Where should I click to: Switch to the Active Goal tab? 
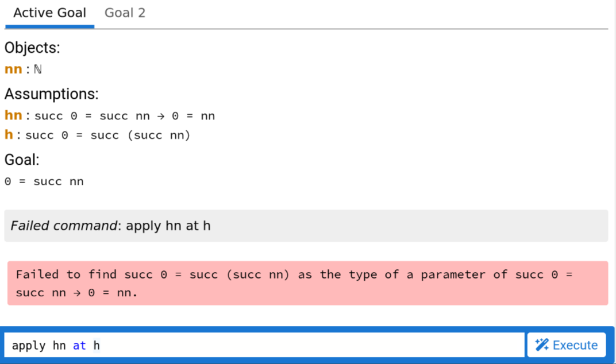coord(49,13)
